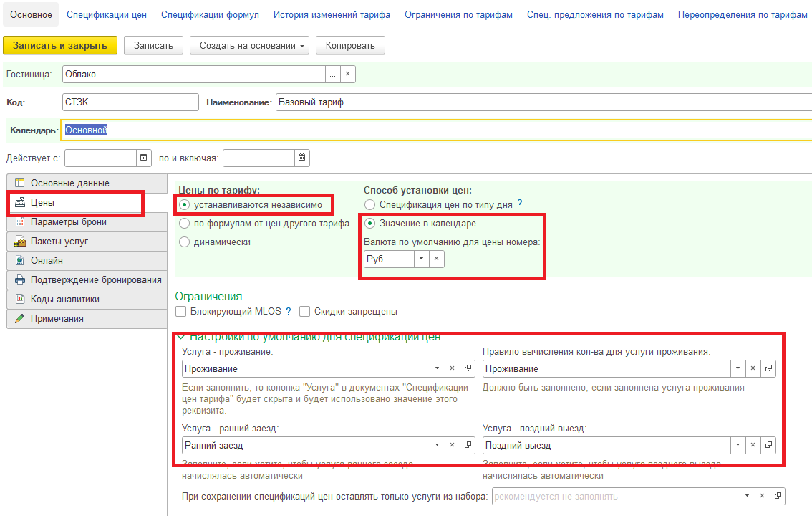Focus the 'по и включая' date field
The width and height of the screenshot is (812, 516).
(x=259, y=158)
